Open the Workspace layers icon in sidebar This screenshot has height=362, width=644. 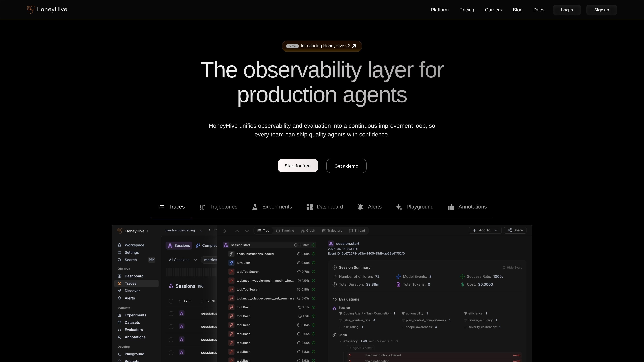point(120,245)
